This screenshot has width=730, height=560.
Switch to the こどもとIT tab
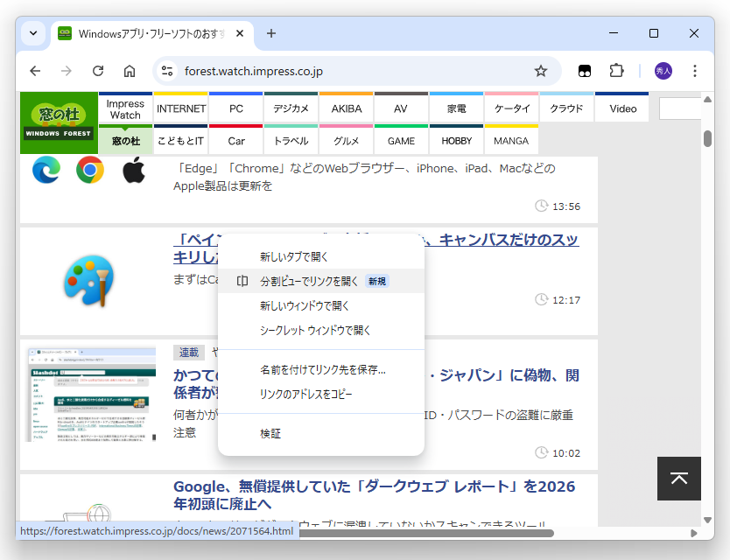[179, 140]
